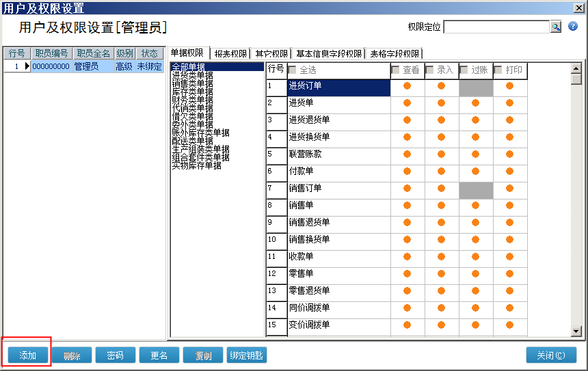The image size is (588, 371).
Task: Toggle 打印 permission dot for 收款单
Action: pos(509,257)
